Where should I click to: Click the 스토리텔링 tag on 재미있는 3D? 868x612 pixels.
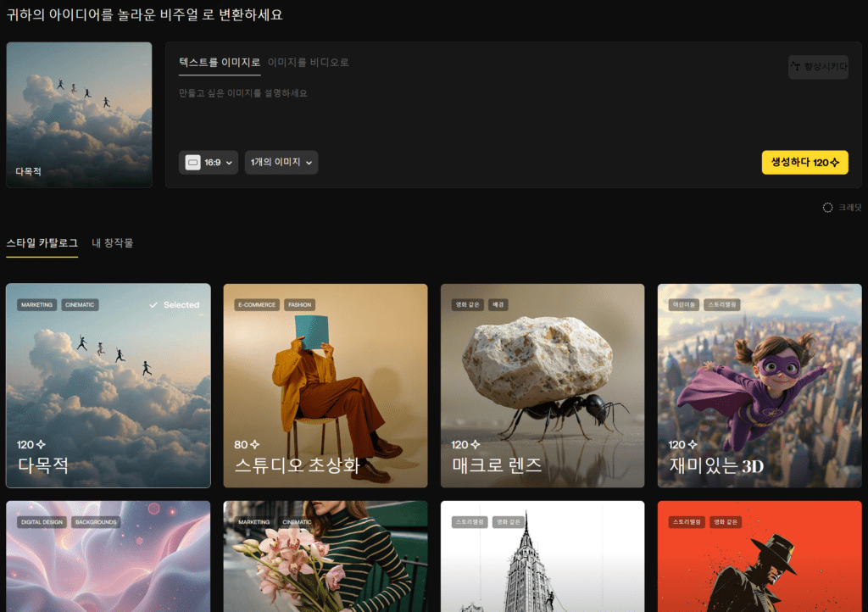click(x=722, y=305)
